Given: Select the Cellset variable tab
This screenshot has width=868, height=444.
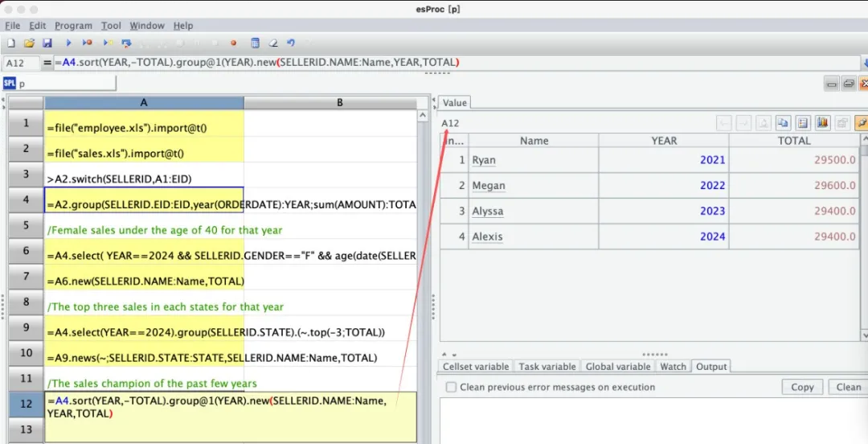Looking at the screenshot, I should coord(476,367).
